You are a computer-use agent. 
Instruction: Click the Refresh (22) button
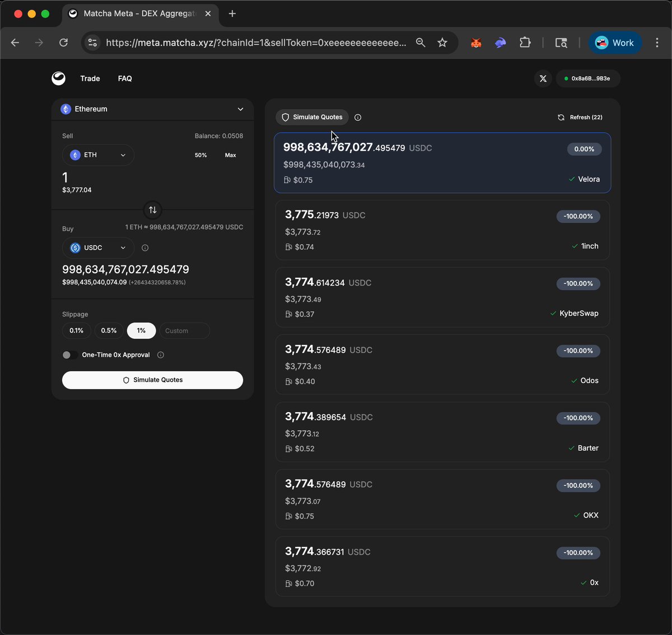(580, 117)
